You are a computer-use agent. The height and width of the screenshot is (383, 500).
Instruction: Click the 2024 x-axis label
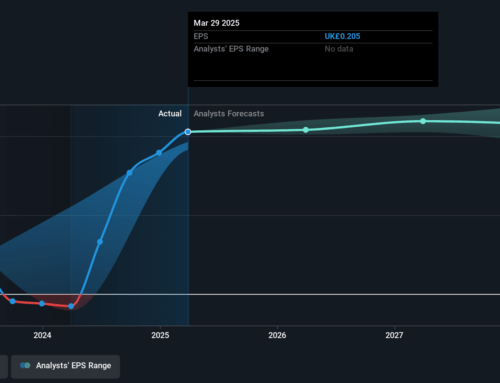42,335
